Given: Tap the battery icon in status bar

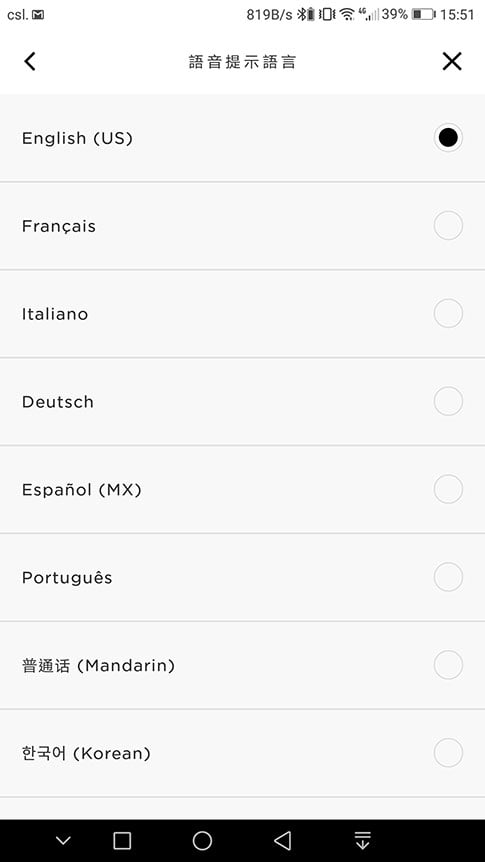Looking at the screenshot, I should pos(423,14).
